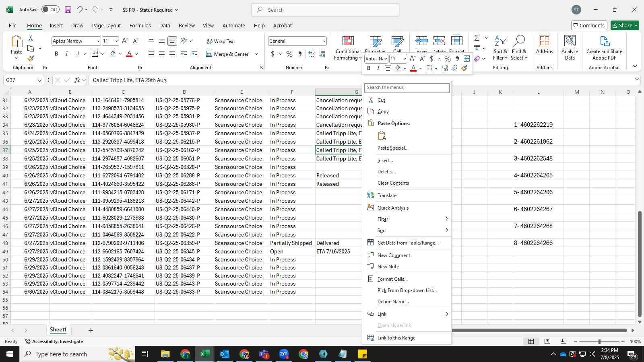644x362 pixels.
Task: Open Zoom from the Windows taskbar
Action: (x=284, y=354)
